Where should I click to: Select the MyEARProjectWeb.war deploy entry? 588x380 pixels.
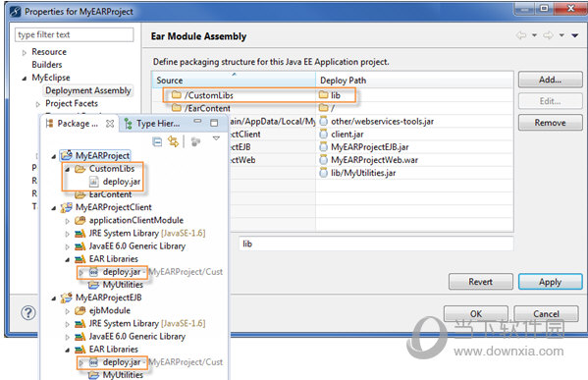pos(374,160)
